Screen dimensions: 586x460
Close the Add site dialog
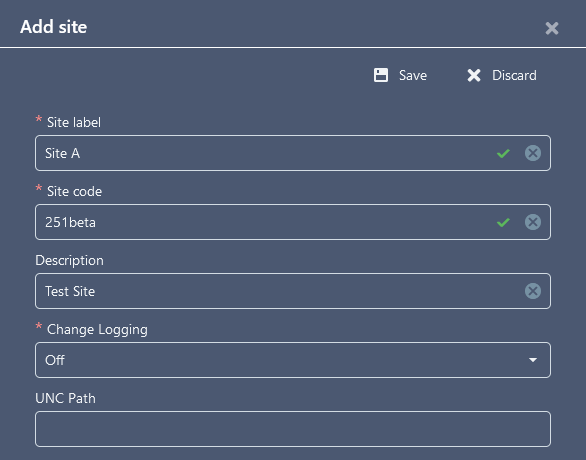(552, 28)
